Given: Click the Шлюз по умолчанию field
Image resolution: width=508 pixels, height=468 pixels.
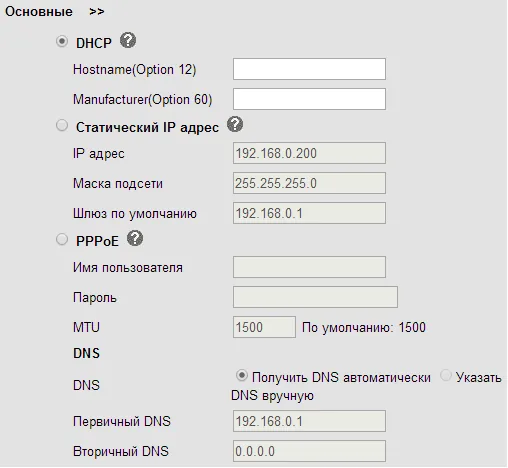Looking at the screenshot, I should [309, 213].
